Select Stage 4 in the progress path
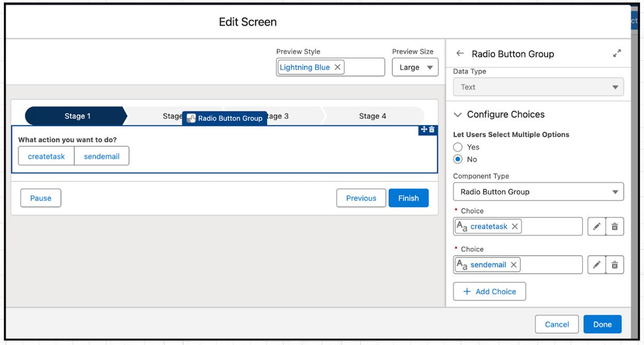This screenshot has height=345, width=644. click(373, 116)
